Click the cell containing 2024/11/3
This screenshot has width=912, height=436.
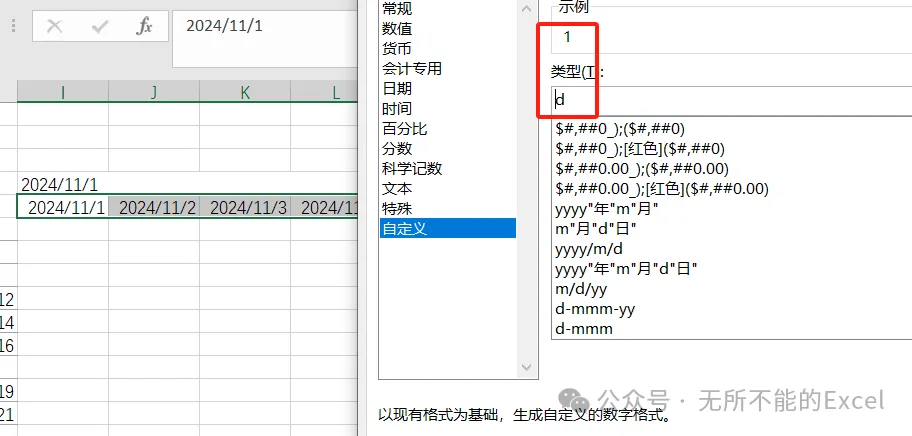click(245, 207)
